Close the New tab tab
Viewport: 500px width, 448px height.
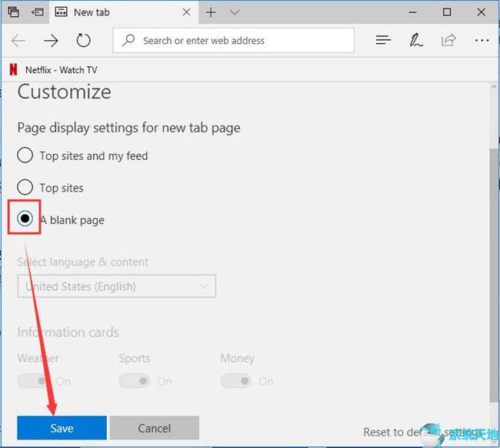pos(187,12)
